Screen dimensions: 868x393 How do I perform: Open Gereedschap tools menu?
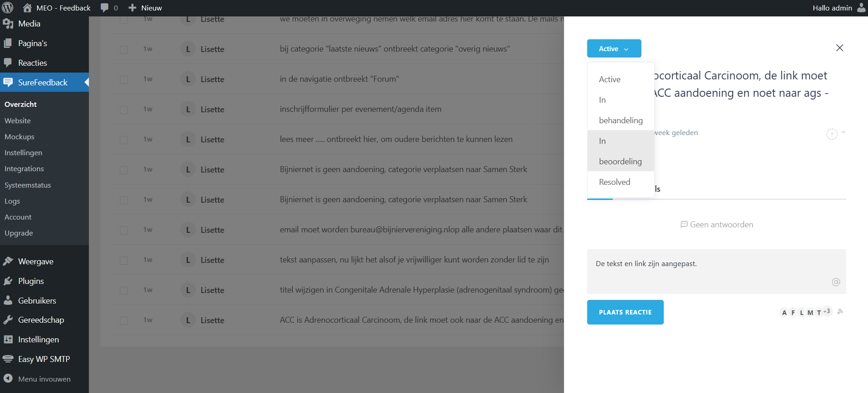[x=41, y=320]
